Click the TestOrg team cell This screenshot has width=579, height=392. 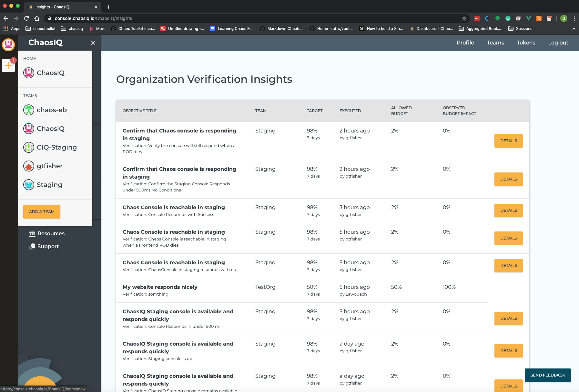click(265, 287)
